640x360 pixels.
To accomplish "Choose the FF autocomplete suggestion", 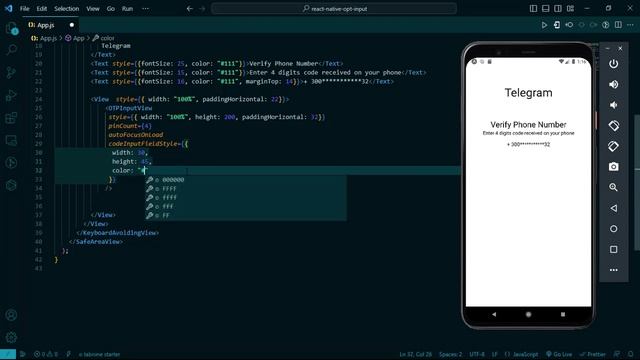I will pos(246,216).
